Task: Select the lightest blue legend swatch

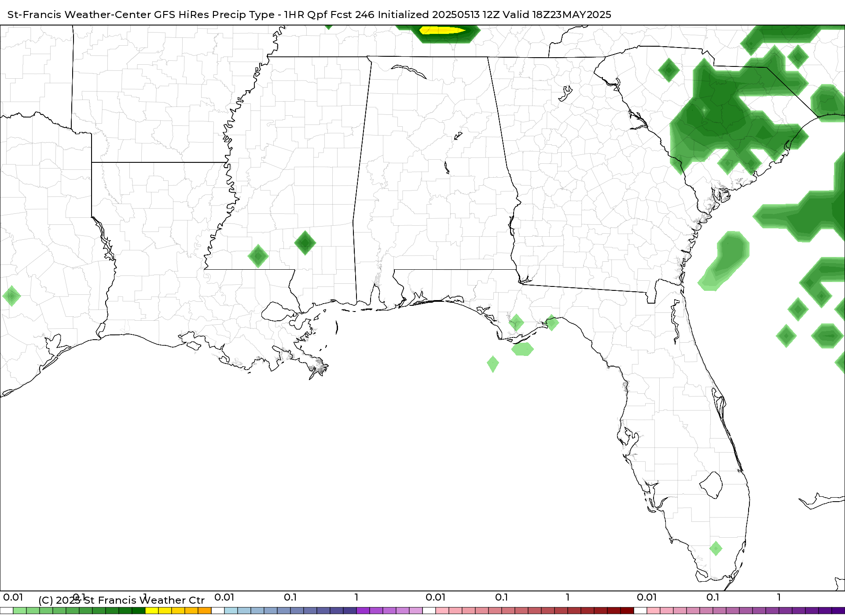Action: (231, 611)
